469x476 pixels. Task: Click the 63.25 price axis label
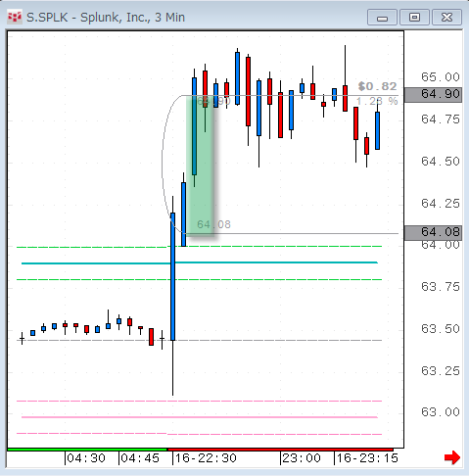pyautogui.click(x=441, y=371)
